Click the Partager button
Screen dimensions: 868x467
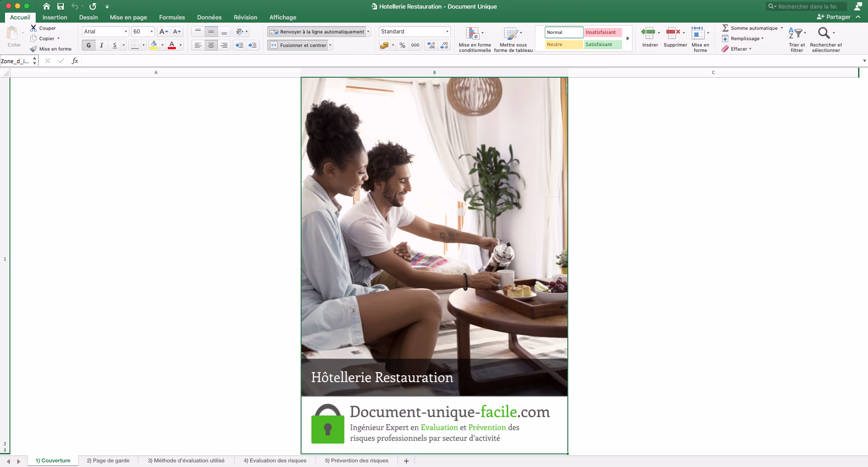[834, 17]
